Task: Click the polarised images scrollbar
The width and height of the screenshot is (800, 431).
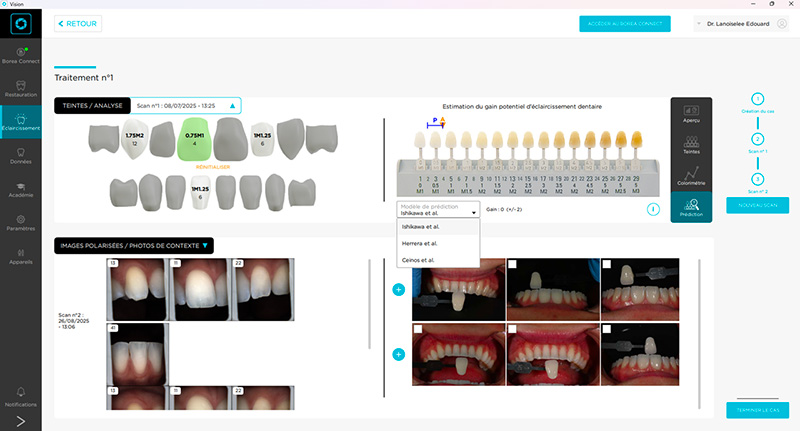Action: coord(369,304)
